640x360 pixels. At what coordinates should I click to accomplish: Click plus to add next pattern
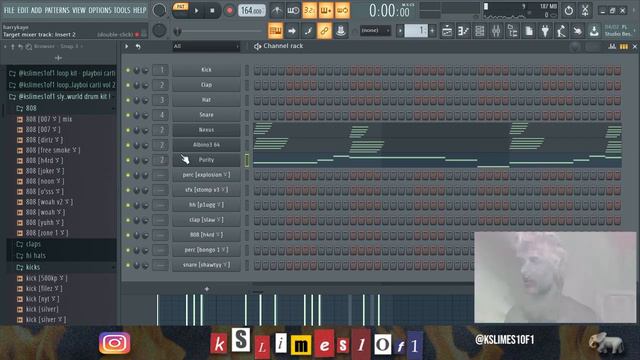click(432, 31)
